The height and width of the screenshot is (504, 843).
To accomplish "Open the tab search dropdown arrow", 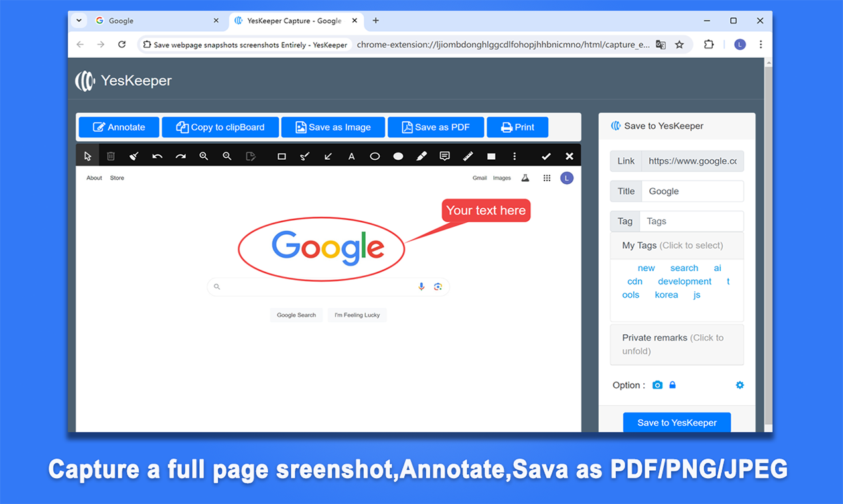I will (79, 21).
